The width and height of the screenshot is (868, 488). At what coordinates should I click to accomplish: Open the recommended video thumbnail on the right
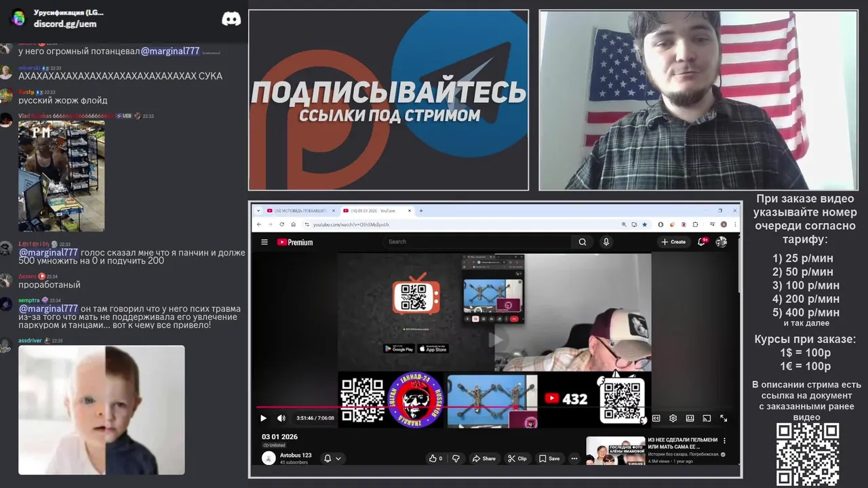(x=616, y=450)
